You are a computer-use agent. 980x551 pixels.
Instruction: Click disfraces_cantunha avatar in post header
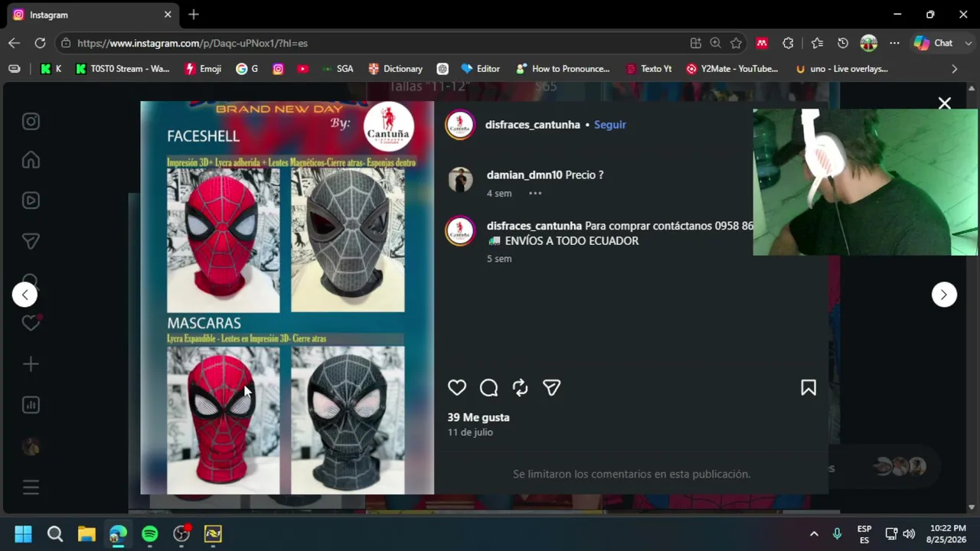coord(460,125)
